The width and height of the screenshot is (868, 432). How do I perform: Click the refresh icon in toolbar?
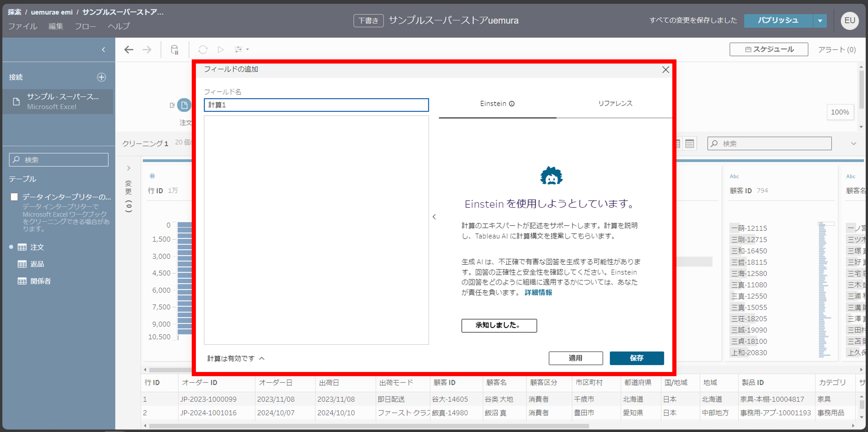(x=203, y=50)
